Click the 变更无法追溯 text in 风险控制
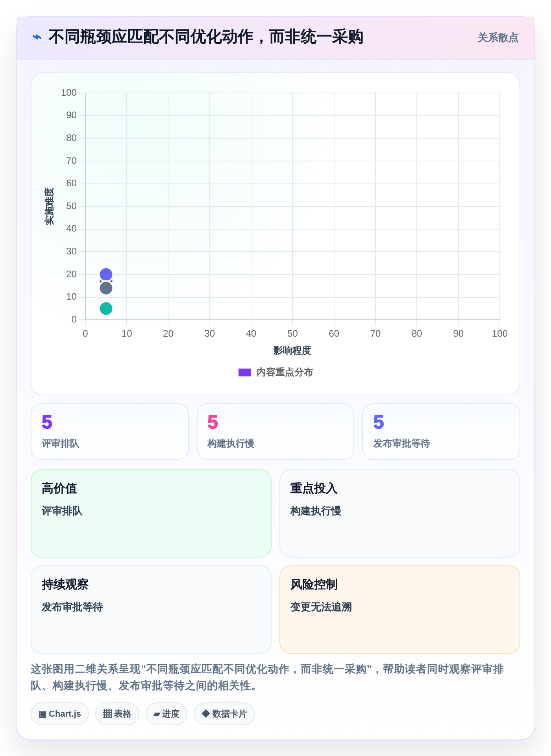The image size is (551, 756). tap(321, 607)
